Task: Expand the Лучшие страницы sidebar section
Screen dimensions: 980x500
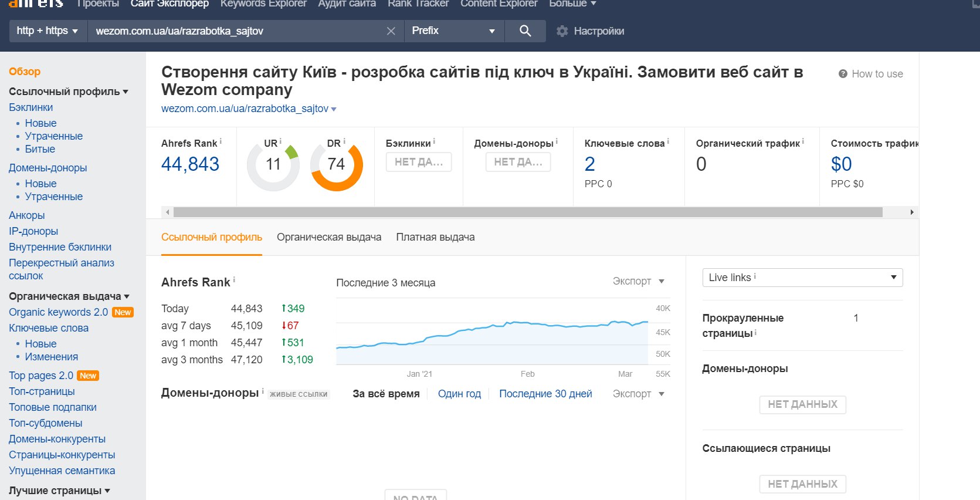Action: (x=59, y=491)
